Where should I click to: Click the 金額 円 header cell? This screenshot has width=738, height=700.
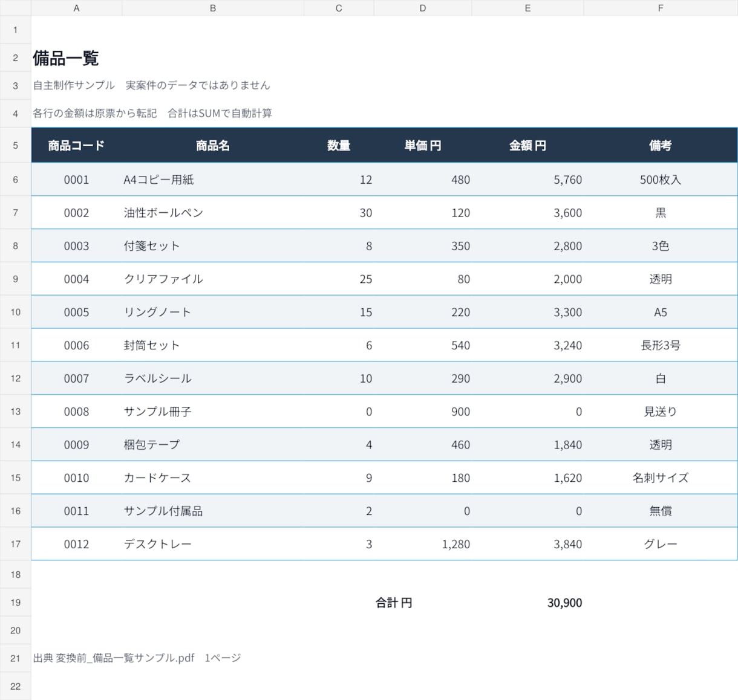[527, 145]
